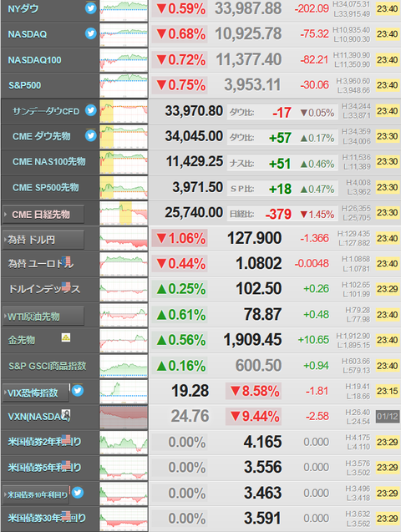Screen dimensions: 401x532
Task: Expand the CME 日経先物 button
Action: pos(43,215)
